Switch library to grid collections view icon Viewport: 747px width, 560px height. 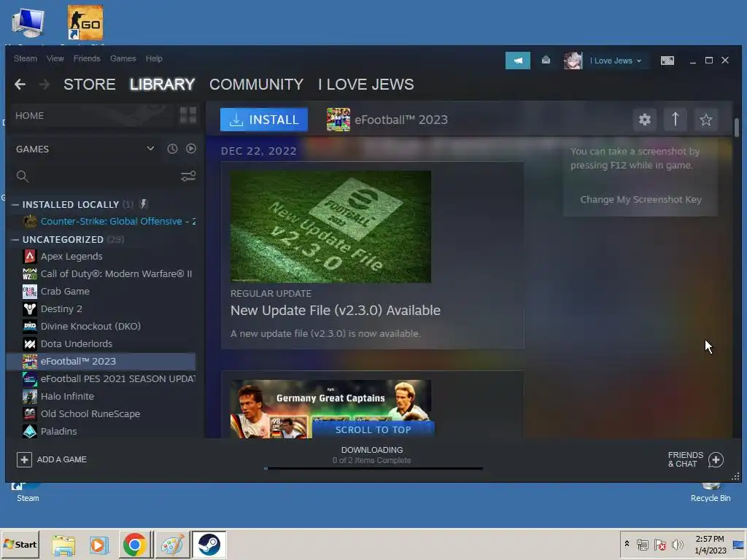pos(188,115)
